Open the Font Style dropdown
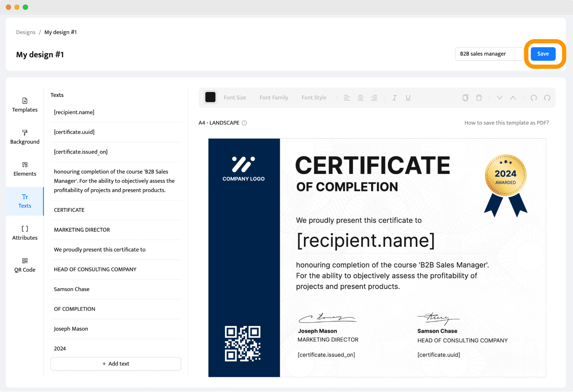The width and height of the screenshot is (573, 392). [314, 98]
